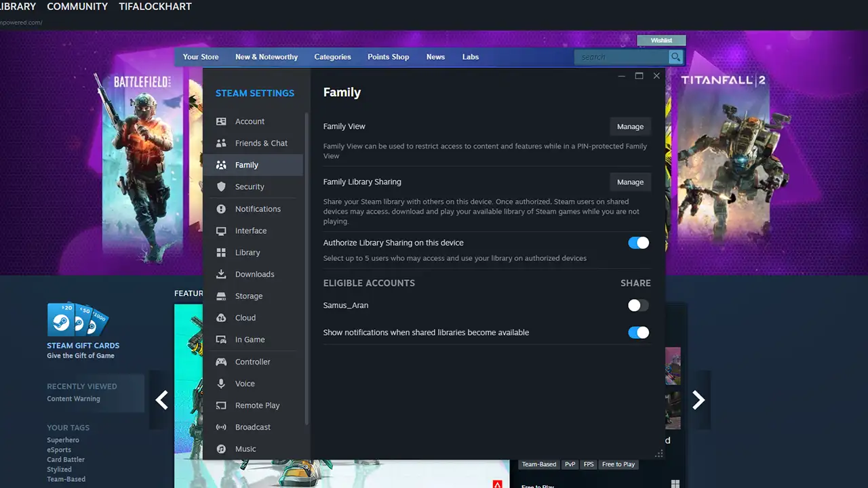Click the next carousel arrow
The image size is (868, 488).
698,400
